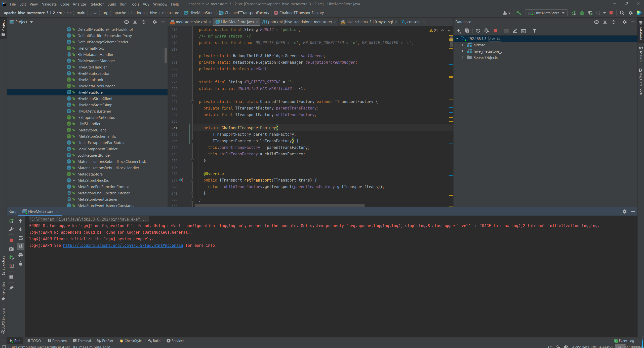Duplicate data source icon in Database toolbar
644x348 pixels.
click(x=467, y=31)
